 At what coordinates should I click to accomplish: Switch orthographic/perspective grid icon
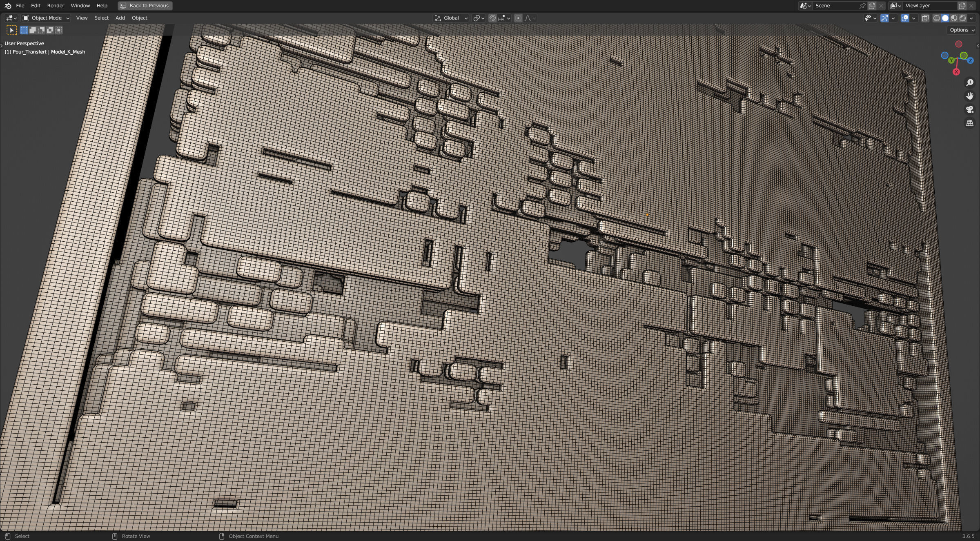[970, 123]
